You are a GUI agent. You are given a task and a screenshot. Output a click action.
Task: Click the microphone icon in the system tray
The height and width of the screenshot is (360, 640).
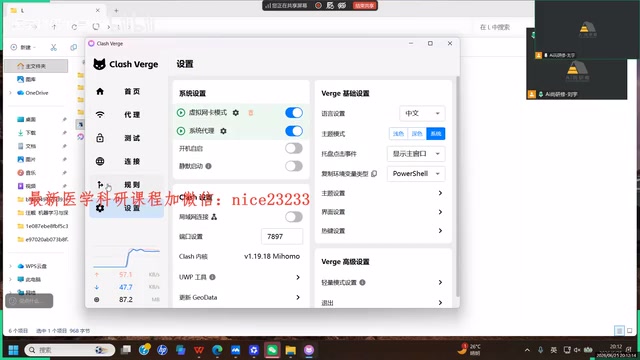point(540,350)
